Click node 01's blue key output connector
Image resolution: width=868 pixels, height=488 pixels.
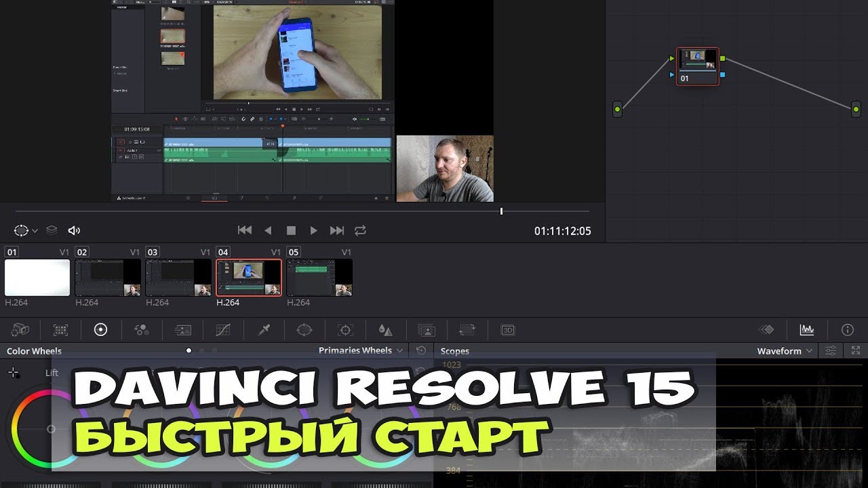(x=723, y=75)
